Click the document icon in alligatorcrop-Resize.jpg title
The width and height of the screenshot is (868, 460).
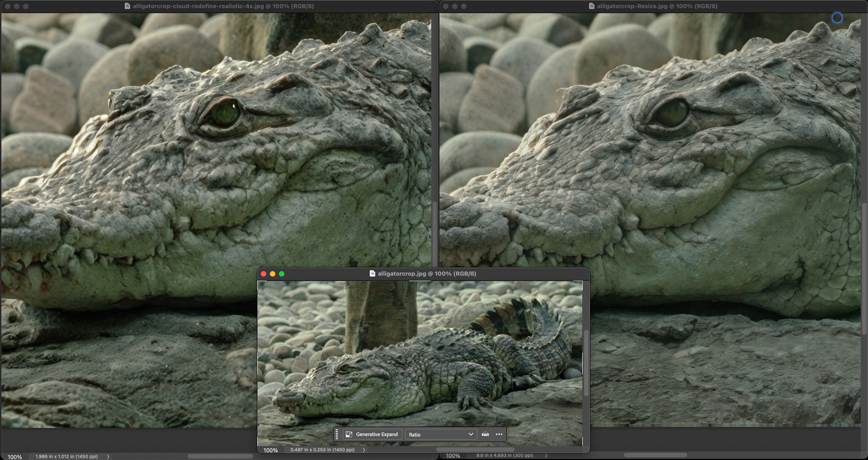[592, 6]
